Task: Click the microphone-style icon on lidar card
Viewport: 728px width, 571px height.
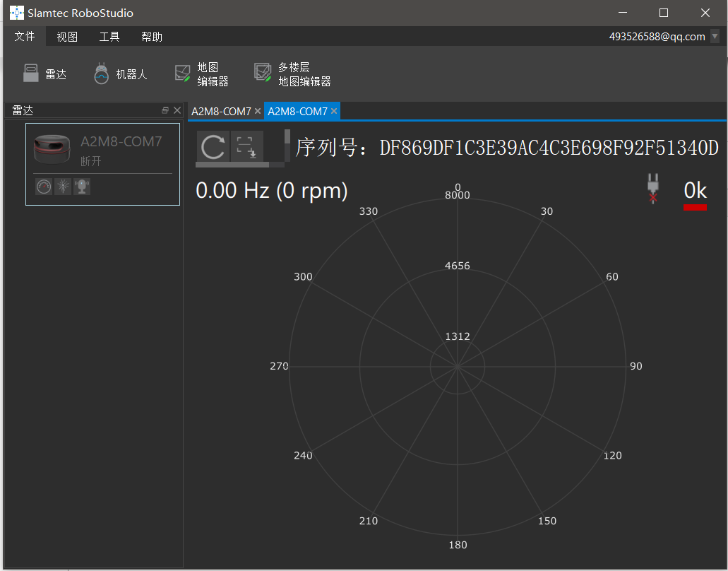Action: click(x=82, y=186)
